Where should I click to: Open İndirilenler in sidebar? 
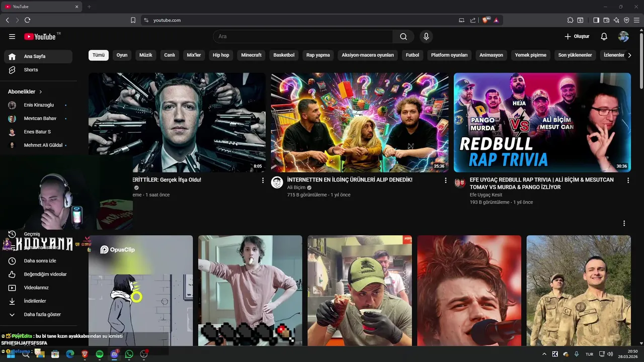click(x=38, y=301)
